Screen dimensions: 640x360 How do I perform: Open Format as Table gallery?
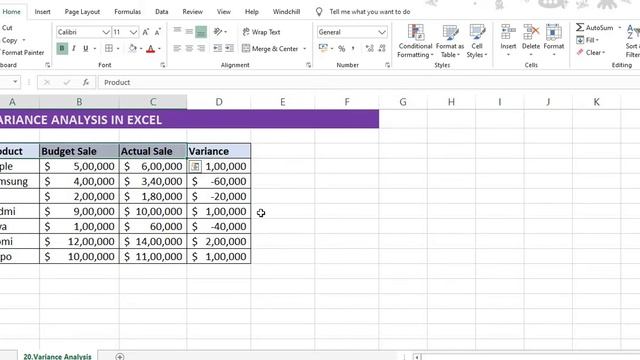coord(450,41)
